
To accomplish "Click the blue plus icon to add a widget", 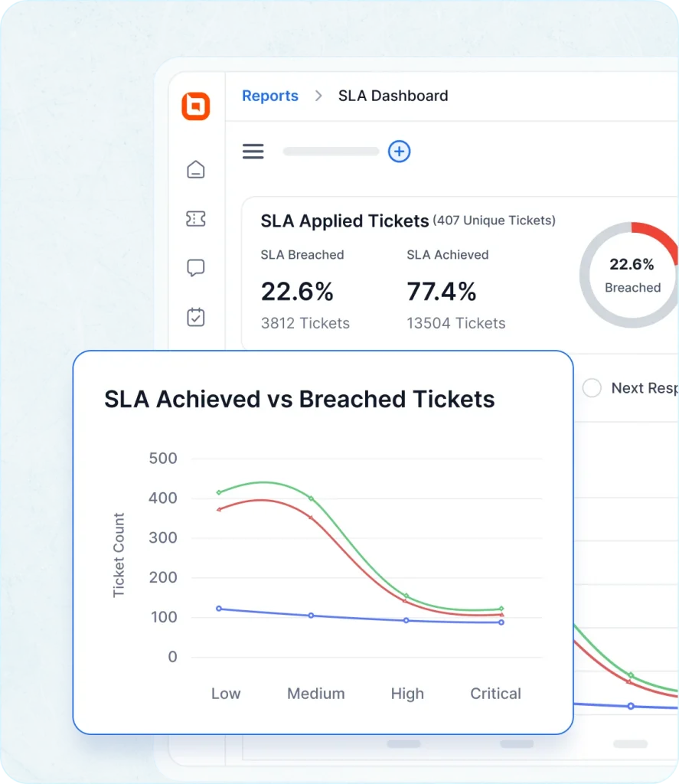I will (399, 152).
